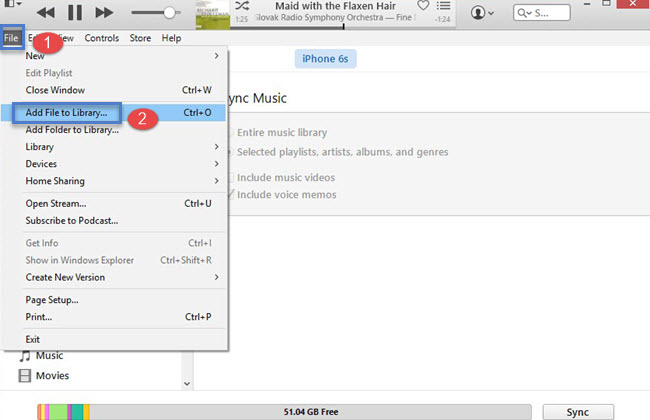Expand the Devices submenu

coord(114,164)
